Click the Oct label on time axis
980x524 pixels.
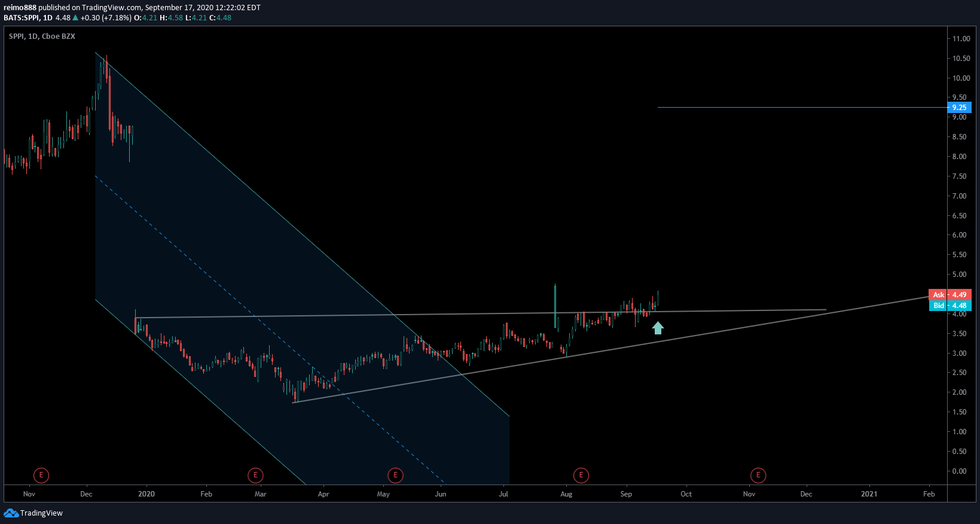(x=686, y=494)
